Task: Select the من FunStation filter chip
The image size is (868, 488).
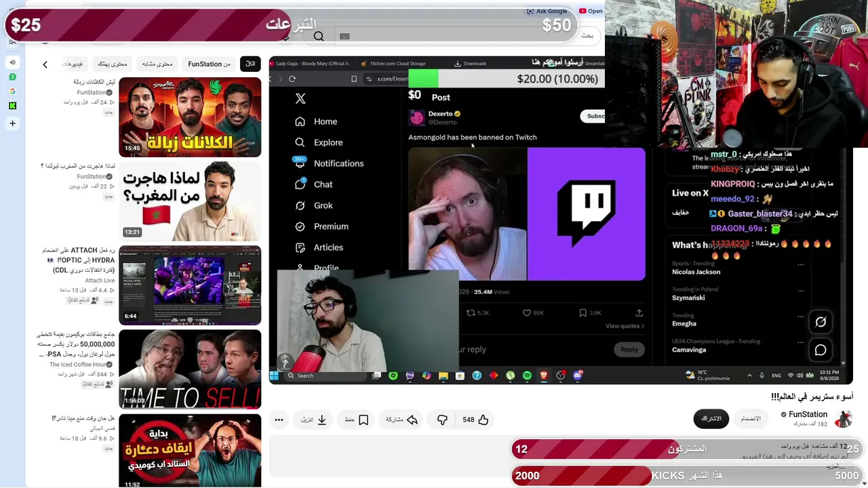Action: pos(209,64)
